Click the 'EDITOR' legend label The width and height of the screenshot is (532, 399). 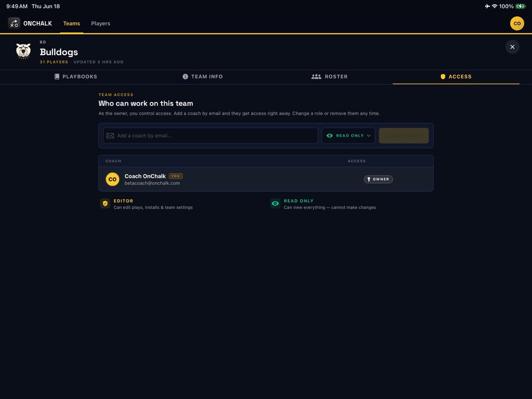click(x=123, y=201)
